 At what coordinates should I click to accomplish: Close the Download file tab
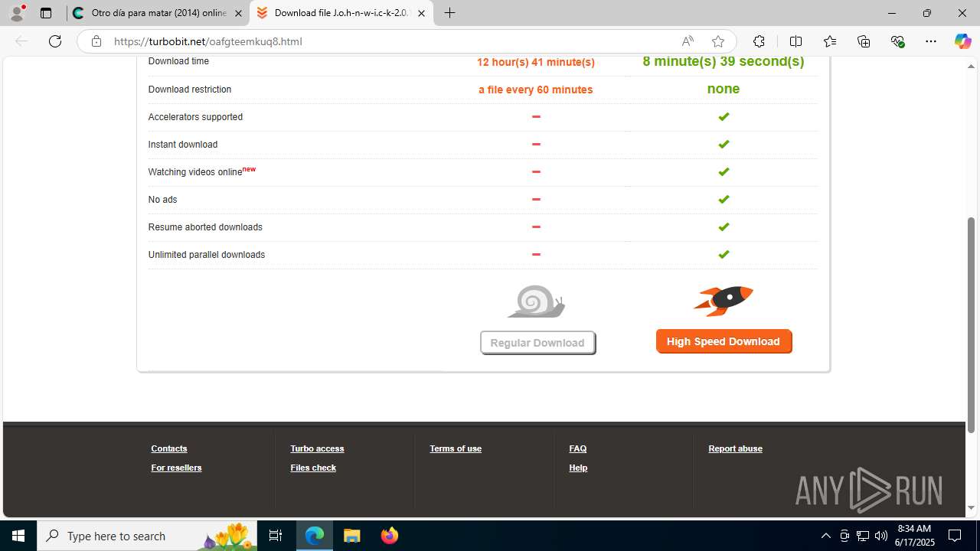point(421,13)
